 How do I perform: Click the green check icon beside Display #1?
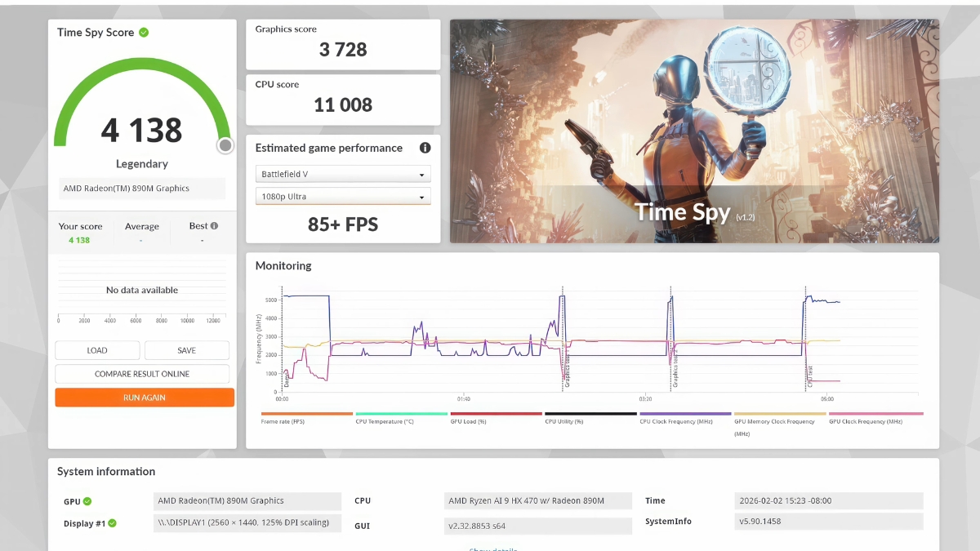pos(113,523)
